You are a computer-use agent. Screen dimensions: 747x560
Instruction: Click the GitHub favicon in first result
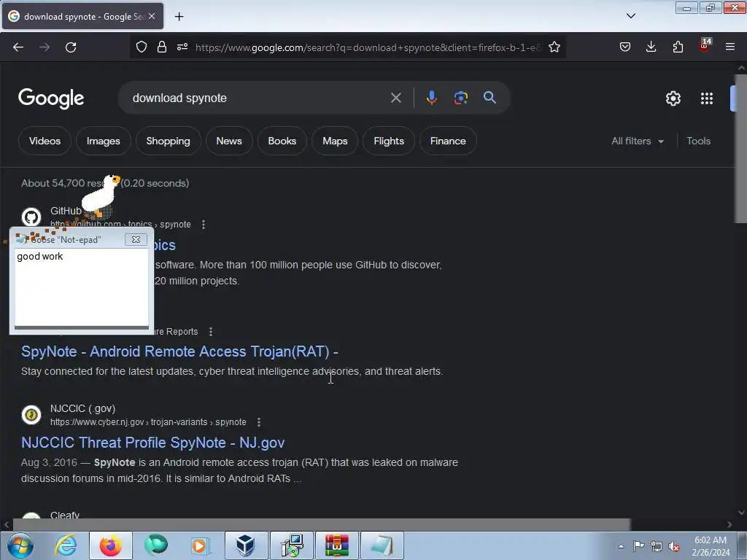coord(31,217)
